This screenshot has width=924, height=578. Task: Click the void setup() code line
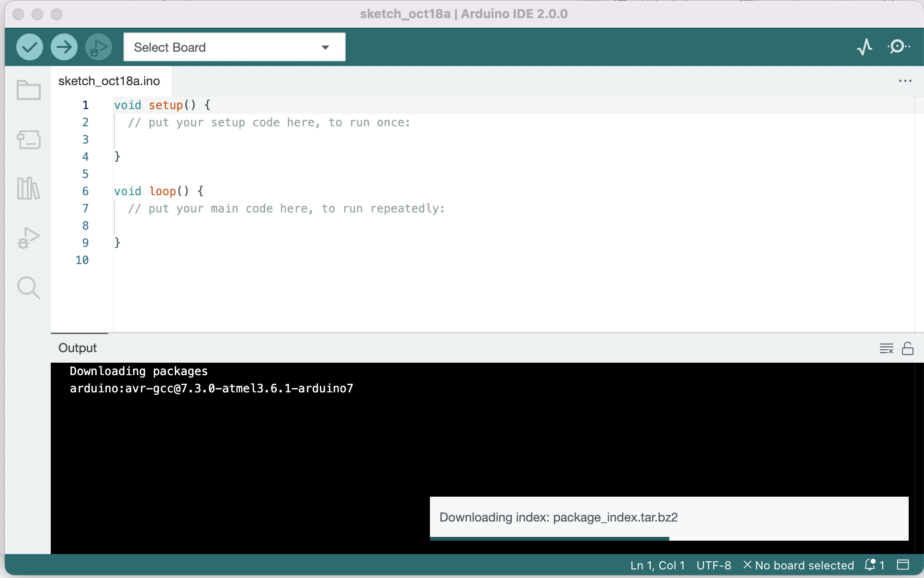162,105
